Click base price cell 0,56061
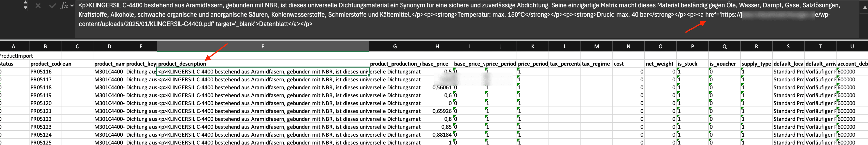Image resolution: width=868 pixels, height=145 pixels. click(x=437, y=87)
